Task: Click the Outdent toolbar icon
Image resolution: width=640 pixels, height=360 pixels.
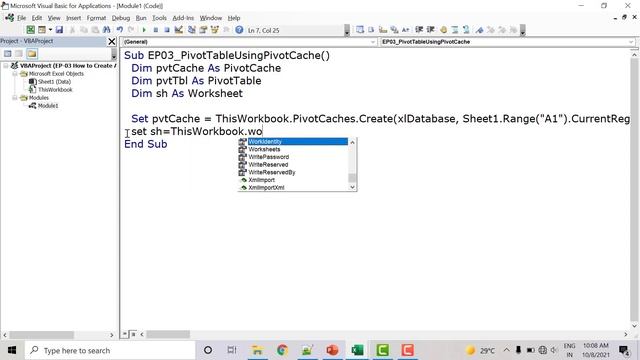Action: (x=431, y=30)
